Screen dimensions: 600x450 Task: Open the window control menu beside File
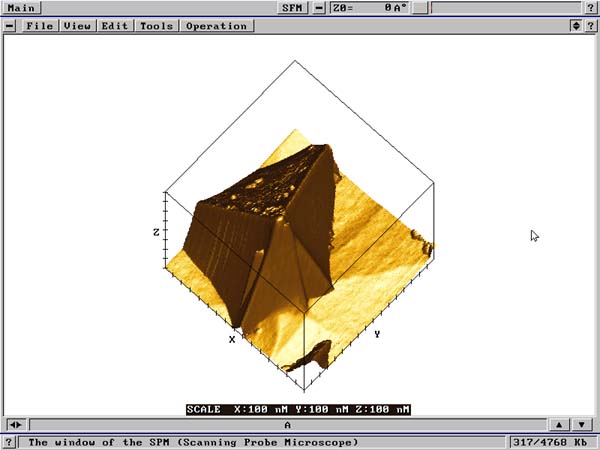(x=11, y=26)
